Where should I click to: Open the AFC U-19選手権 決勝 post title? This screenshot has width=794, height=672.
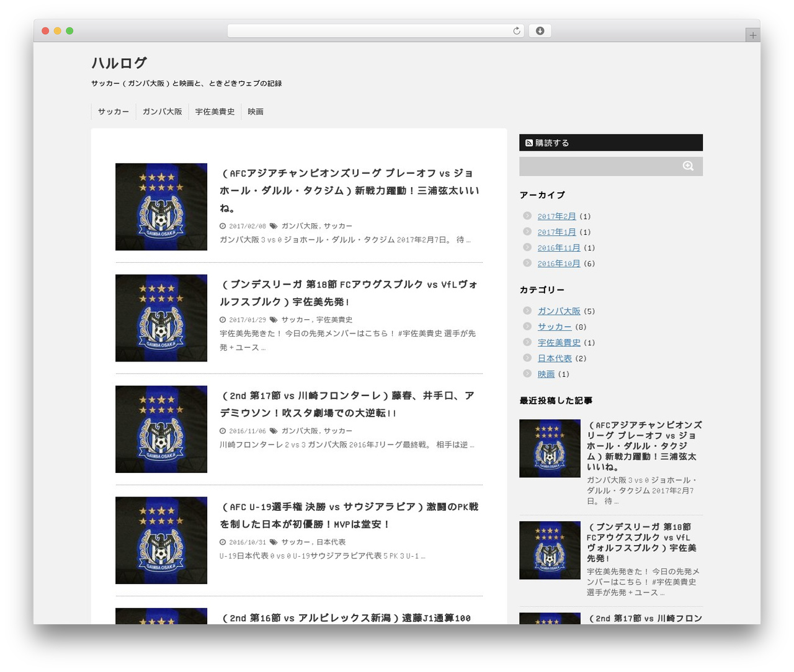pos(349,515)
